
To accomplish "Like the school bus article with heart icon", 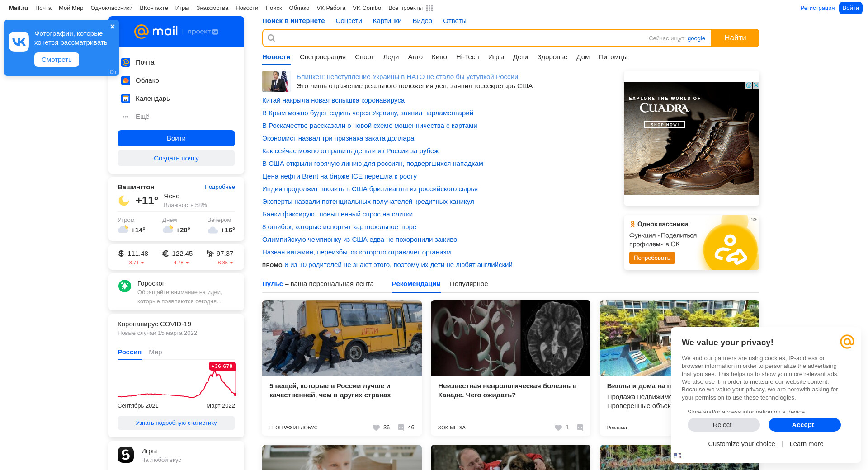I will (x=376, y=428).
